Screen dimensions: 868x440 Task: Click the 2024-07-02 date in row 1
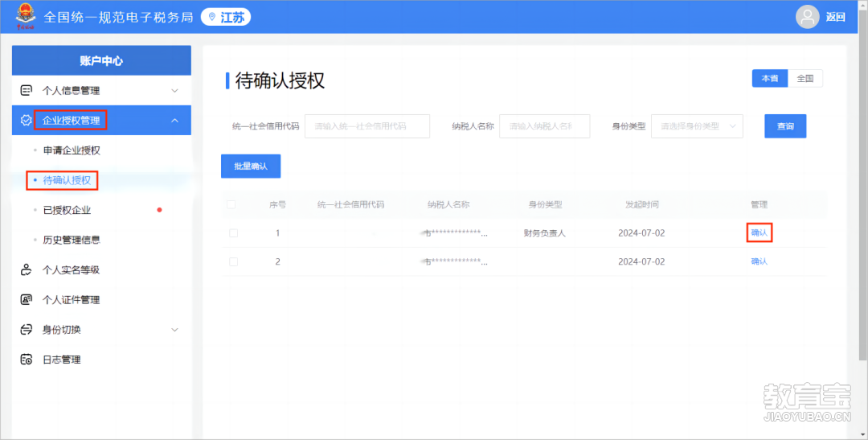(641, 233)
